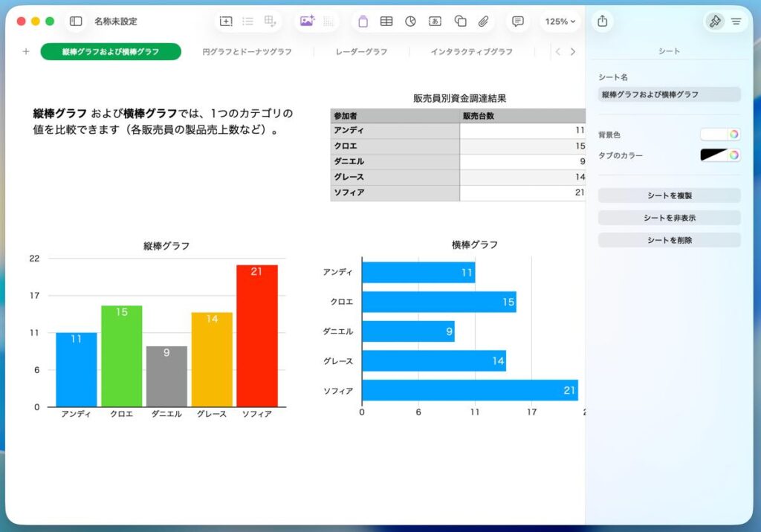Screen dimensions: 761x532
Task: Select the table title 販売員別資金調達結果
Action: pyautogui.click(x=459, y=98)
